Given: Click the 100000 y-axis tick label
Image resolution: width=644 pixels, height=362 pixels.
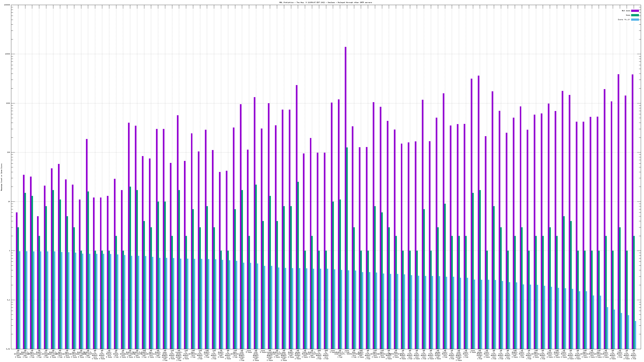Looking at the screenshot, I should coord(7,5).
